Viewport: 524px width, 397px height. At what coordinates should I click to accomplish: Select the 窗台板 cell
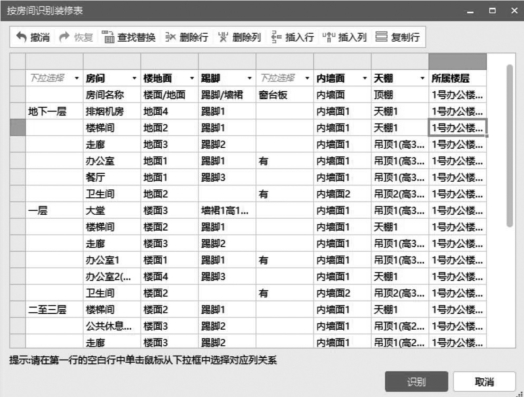(285, 95)
